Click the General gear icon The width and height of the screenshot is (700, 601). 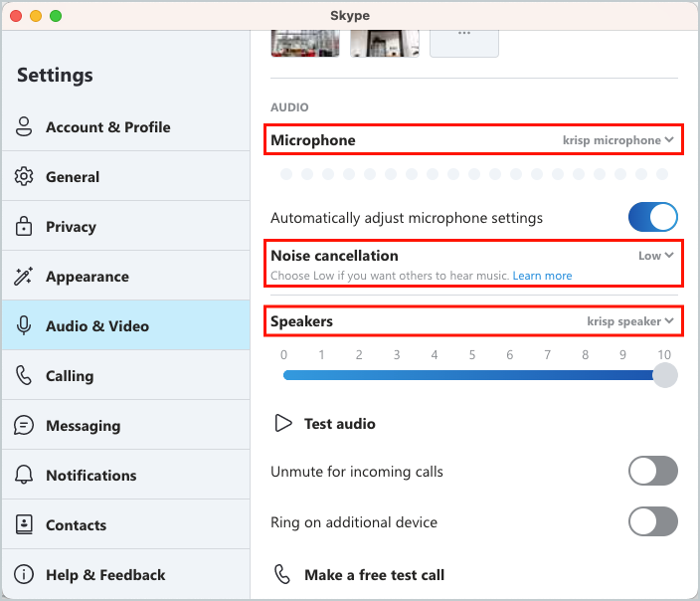click(24, 177)
